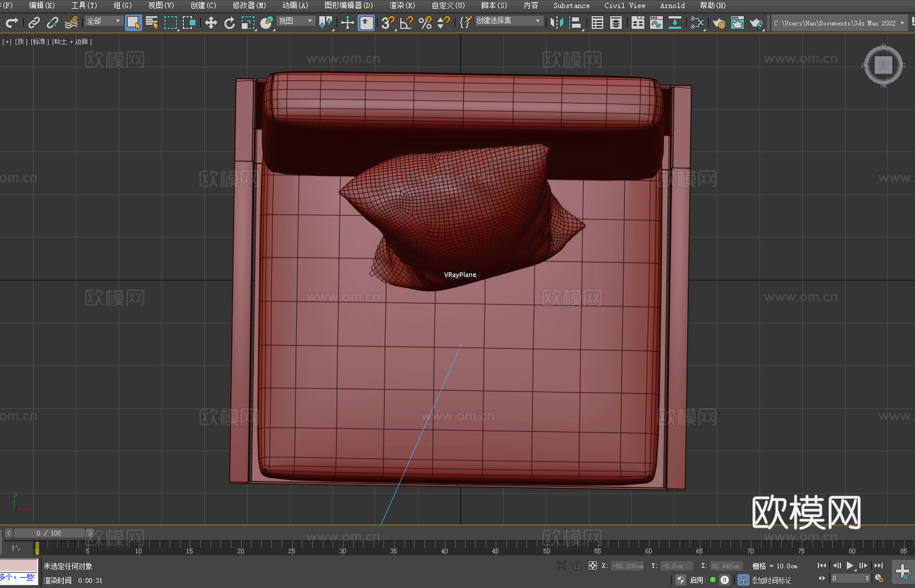Viewport: 915px width, 588px height.
Task: Click timeline at frame 50
Action: pyautogui.click(x=546, y=546)
